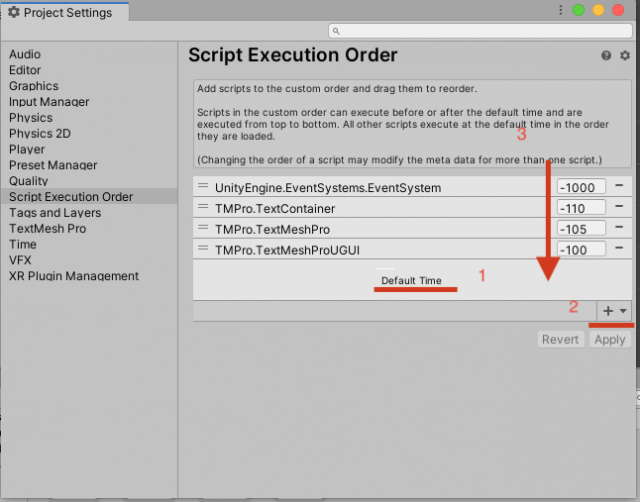Viewport: 640px width, 502px height.
Task: Click the drag handle beside EventSystem script
Action: 203,186
